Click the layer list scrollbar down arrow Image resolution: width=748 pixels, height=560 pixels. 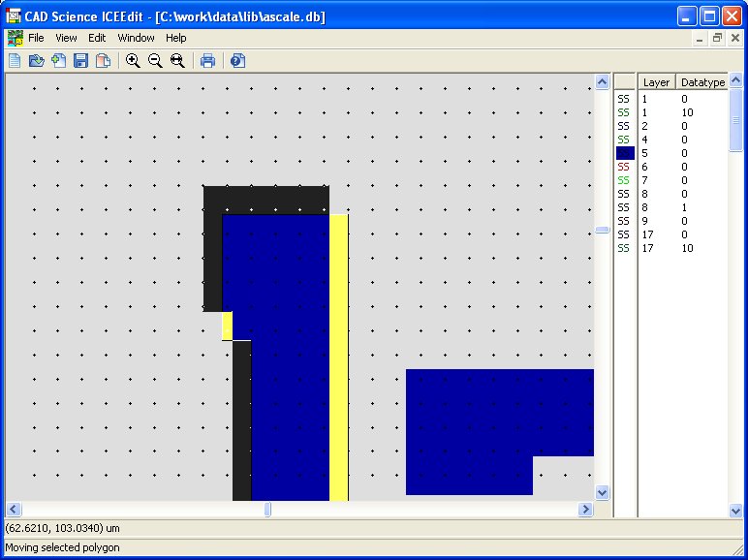[735, 511]
